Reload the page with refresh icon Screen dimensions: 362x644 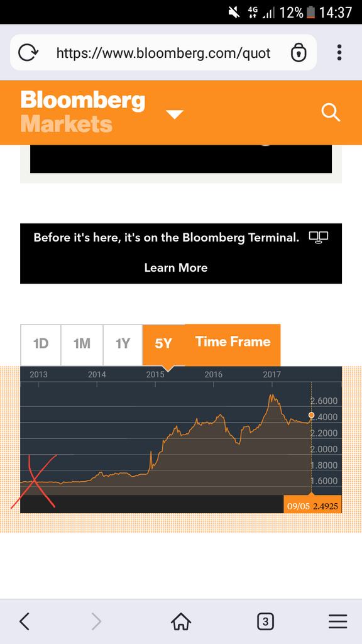click(x=29, y=53)
